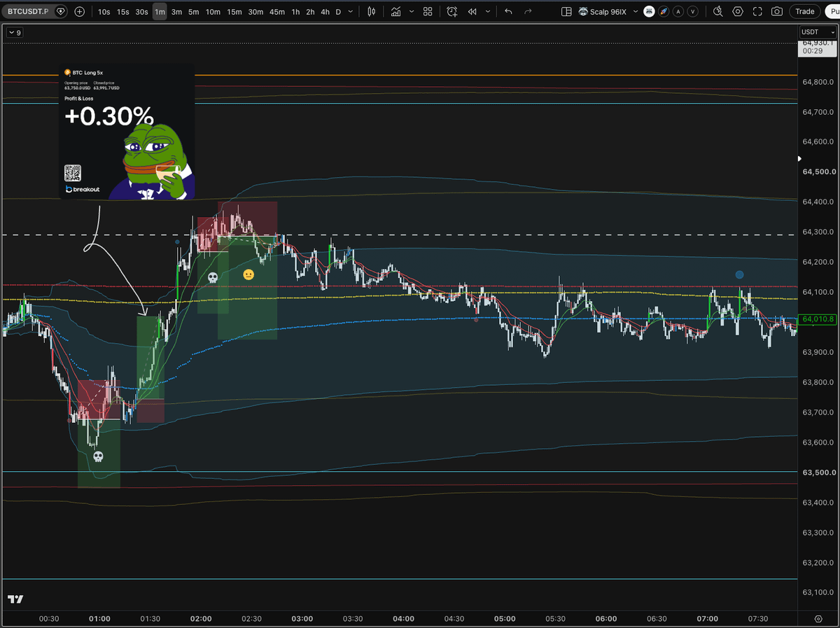Select the 10s timeframe
The width and height of the screenshot is (840, 628).
click(104, 11)
